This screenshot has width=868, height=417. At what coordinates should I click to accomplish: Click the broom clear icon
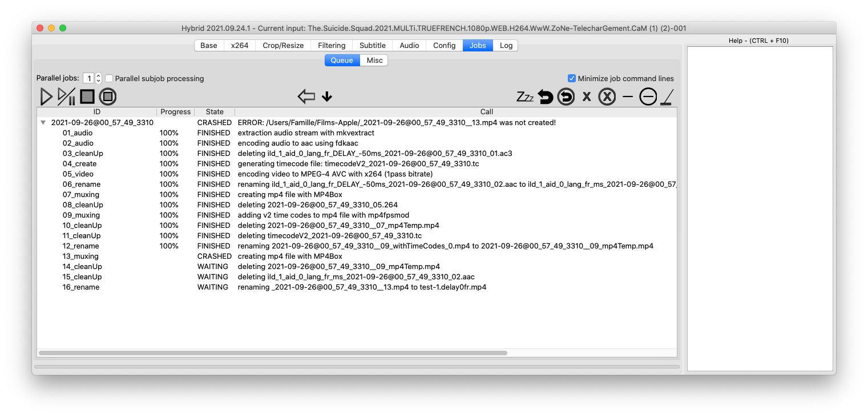[667, 97]
